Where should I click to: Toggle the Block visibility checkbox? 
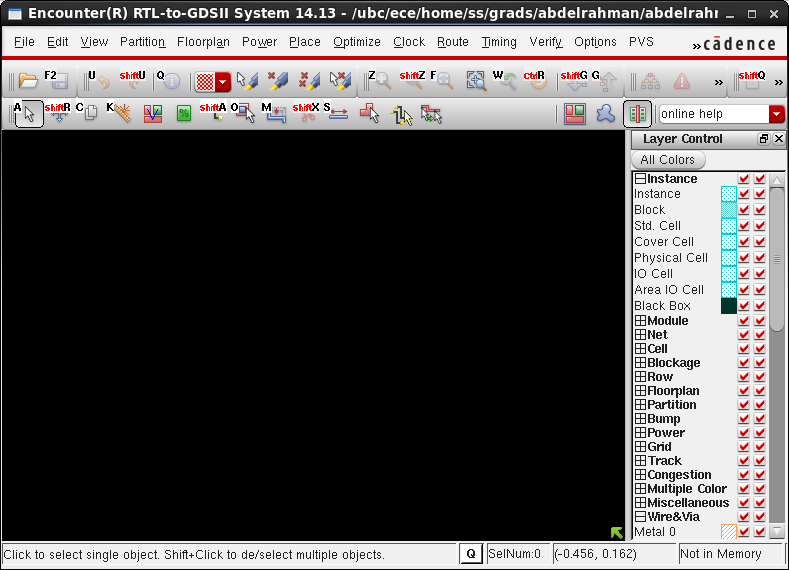[x=744, y=210]
